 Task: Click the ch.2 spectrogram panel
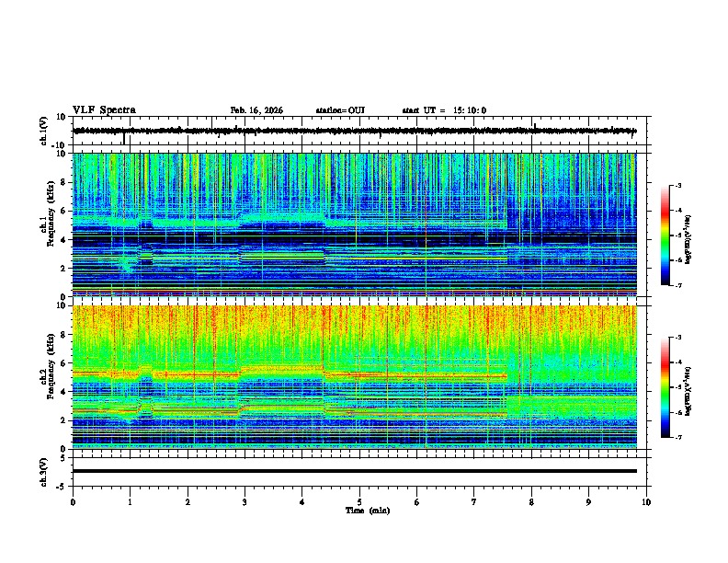point(355,377)
